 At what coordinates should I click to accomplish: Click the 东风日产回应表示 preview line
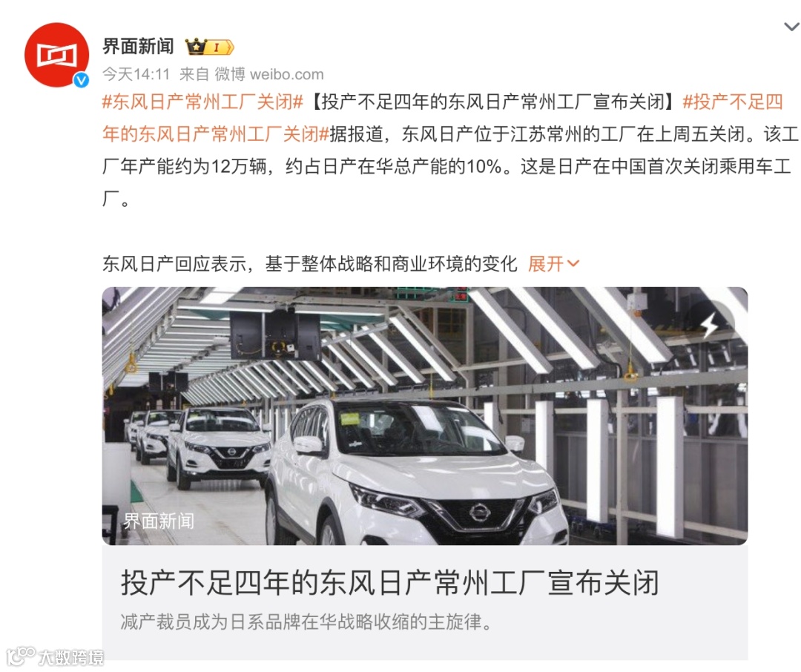click(x=309, y=264)
